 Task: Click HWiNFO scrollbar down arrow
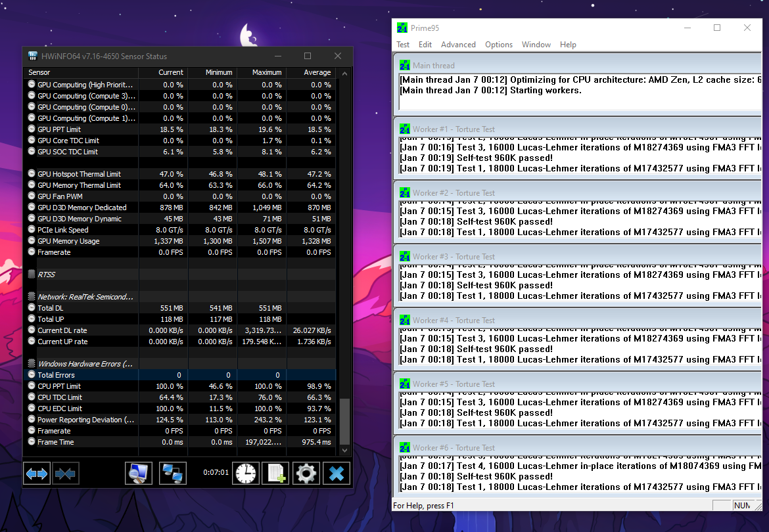tap(345, 450)
